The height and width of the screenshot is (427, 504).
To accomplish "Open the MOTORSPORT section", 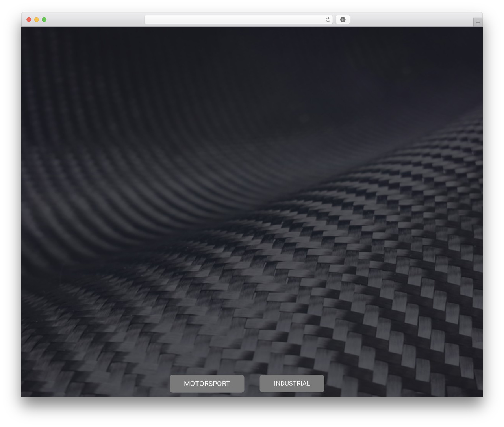I will (x=207, y=384).
